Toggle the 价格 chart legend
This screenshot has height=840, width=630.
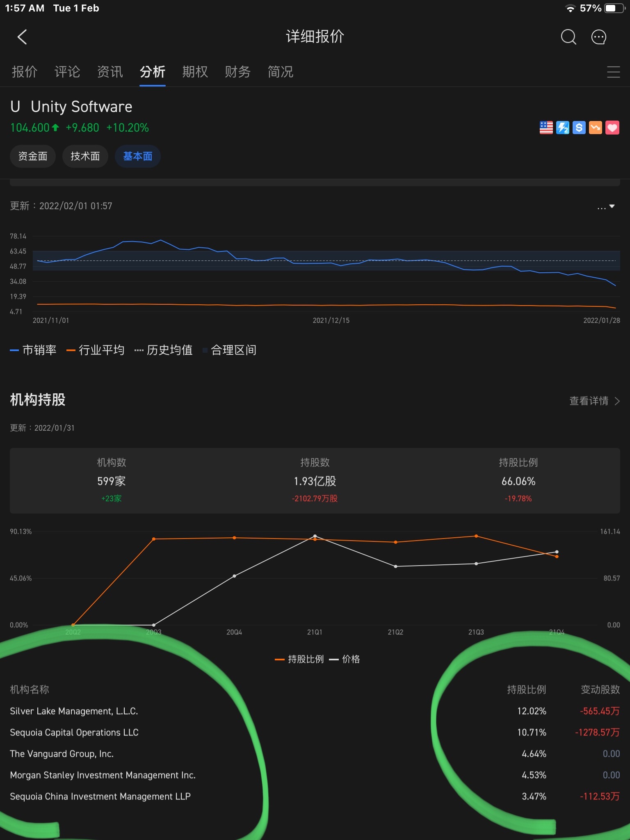pos(345,659)
